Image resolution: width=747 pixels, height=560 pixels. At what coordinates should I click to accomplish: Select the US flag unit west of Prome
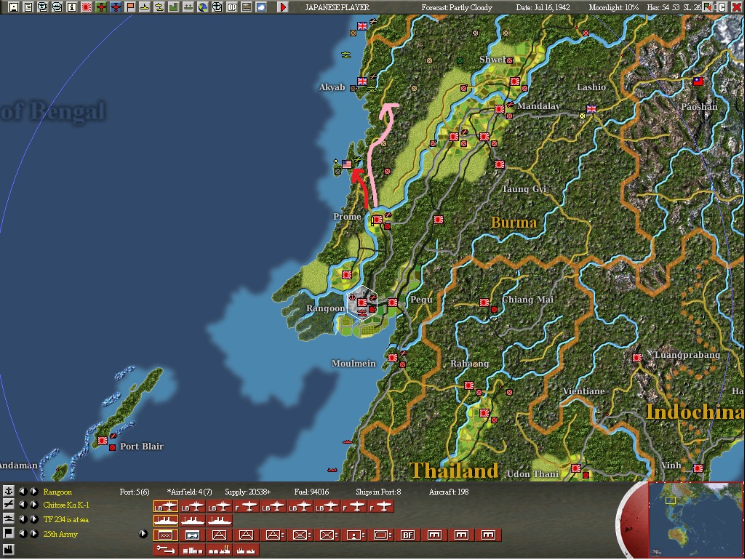[x=347, y=164]
